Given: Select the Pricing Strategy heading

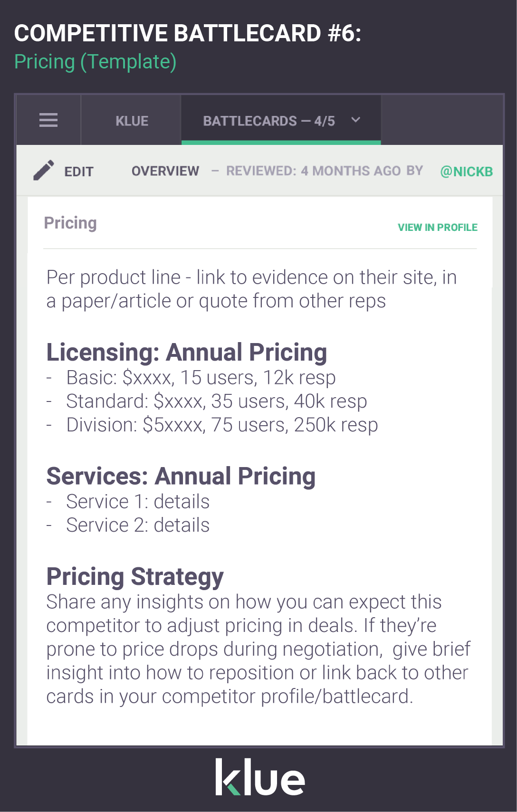Looking at the screenshot, I should (135, 577).
